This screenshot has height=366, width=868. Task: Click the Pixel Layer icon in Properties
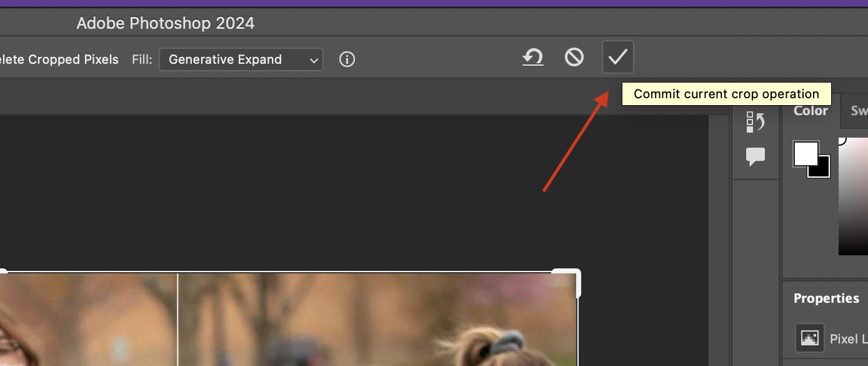[809, 338]
